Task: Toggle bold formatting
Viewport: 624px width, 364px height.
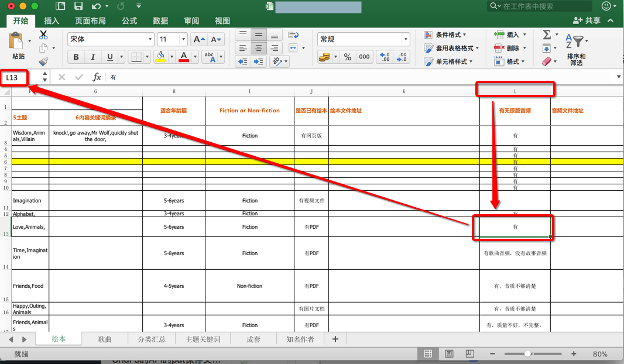Action: click(x=76, y=57)
